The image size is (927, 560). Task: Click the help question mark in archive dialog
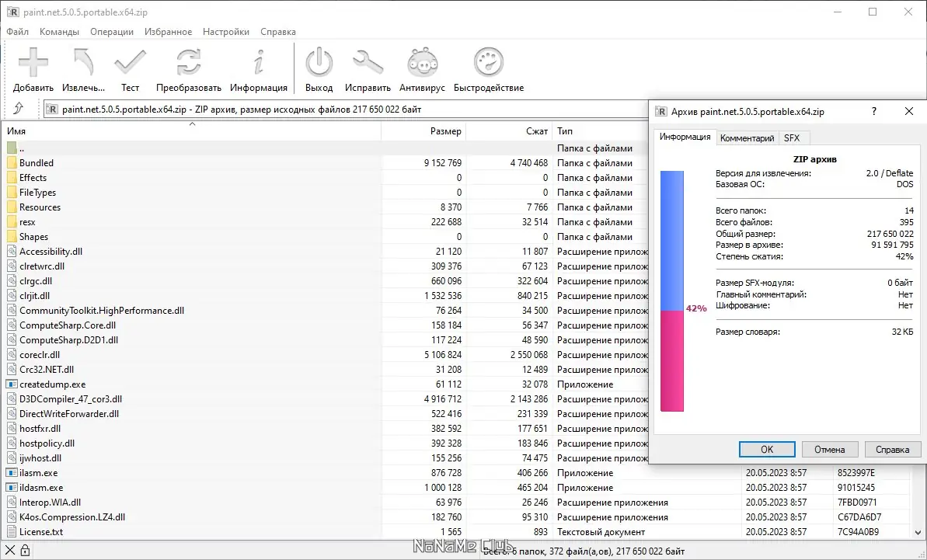(874, 111)
